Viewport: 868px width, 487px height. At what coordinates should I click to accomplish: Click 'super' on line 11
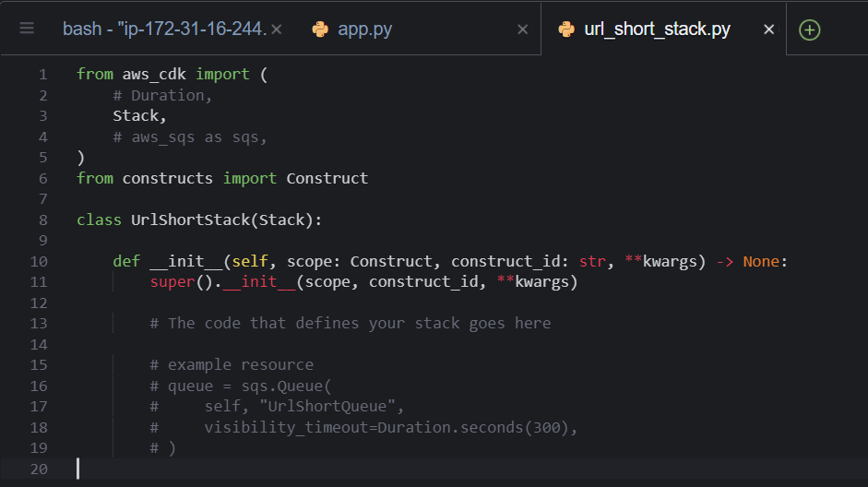(172, 281)
